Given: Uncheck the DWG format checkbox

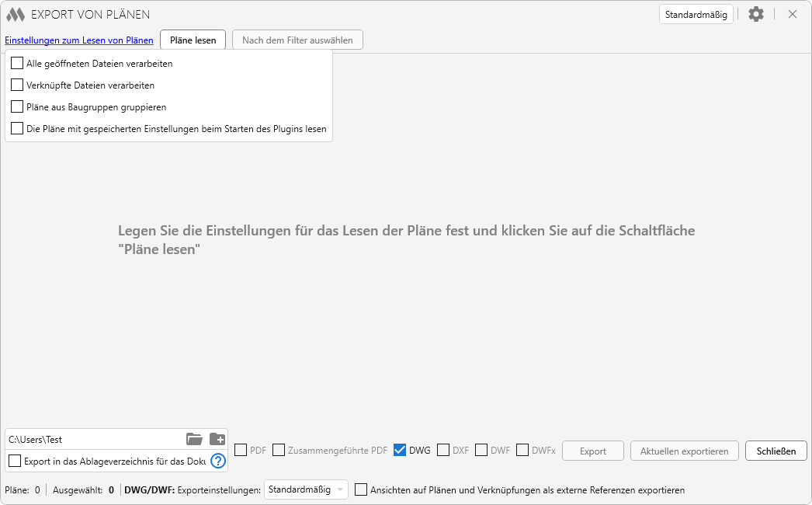Looking at the screenshot, I should 400,450.
